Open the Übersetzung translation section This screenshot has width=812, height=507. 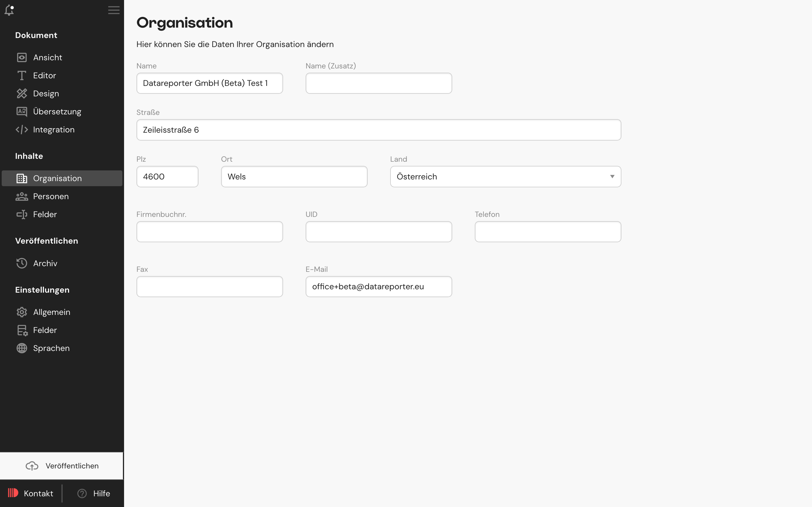[57, 111]
